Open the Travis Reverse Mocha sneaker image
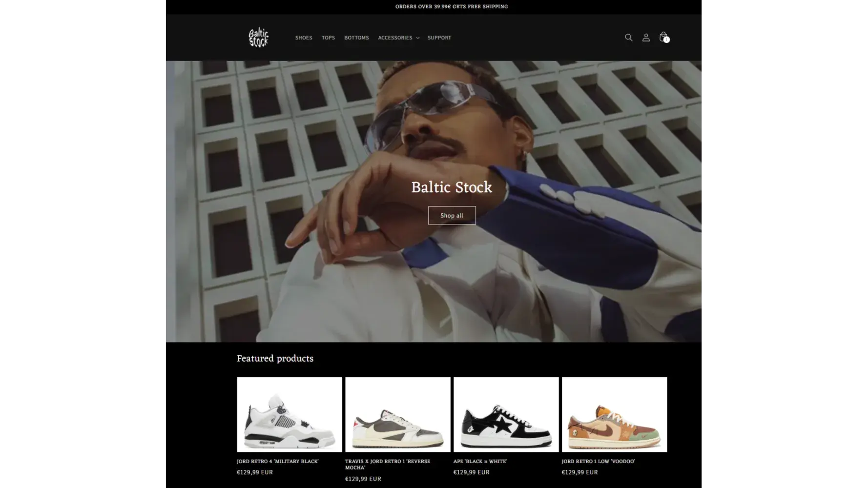The height and width of the screenshot is (488, 868). pyautogui.click(x=397, y=414)
